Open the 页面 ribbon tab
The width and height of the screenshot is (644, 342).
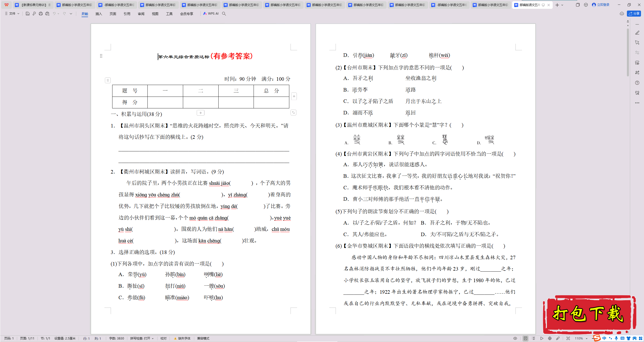click(x=113, y=14)
